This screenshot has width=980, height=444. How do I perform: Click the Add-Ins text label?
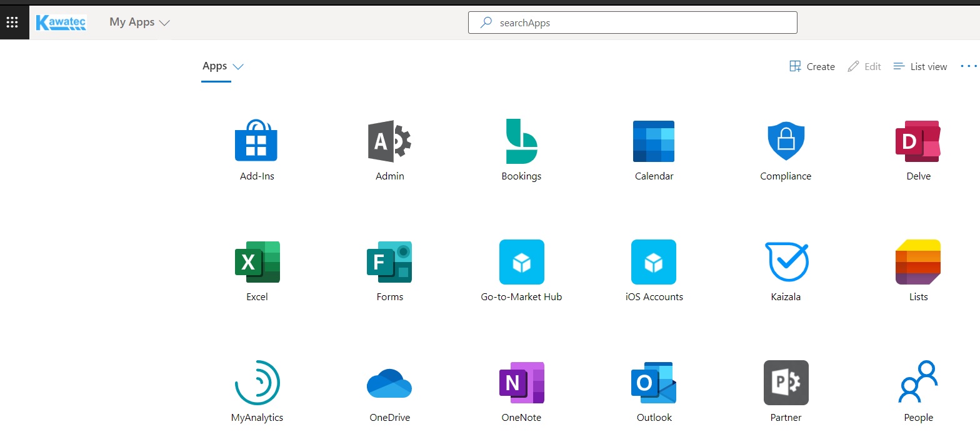click(x=257, y=176)
